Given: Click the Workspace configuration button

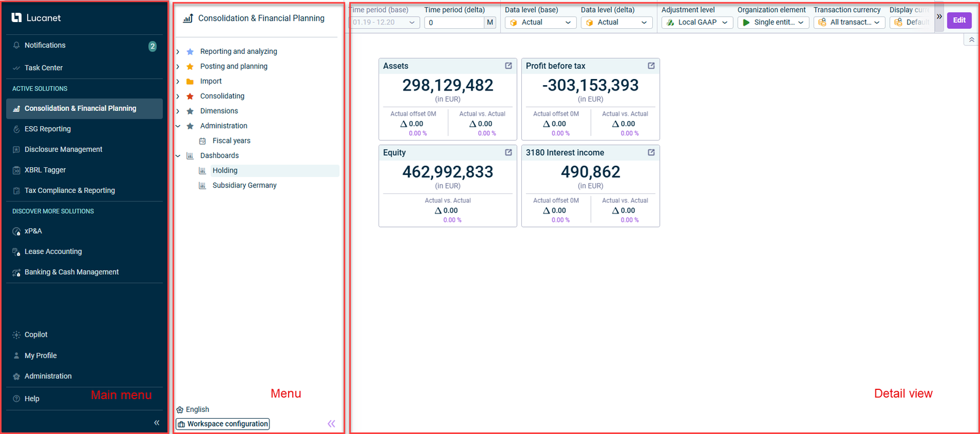Looking at the screenshot, I should (223, 424).
